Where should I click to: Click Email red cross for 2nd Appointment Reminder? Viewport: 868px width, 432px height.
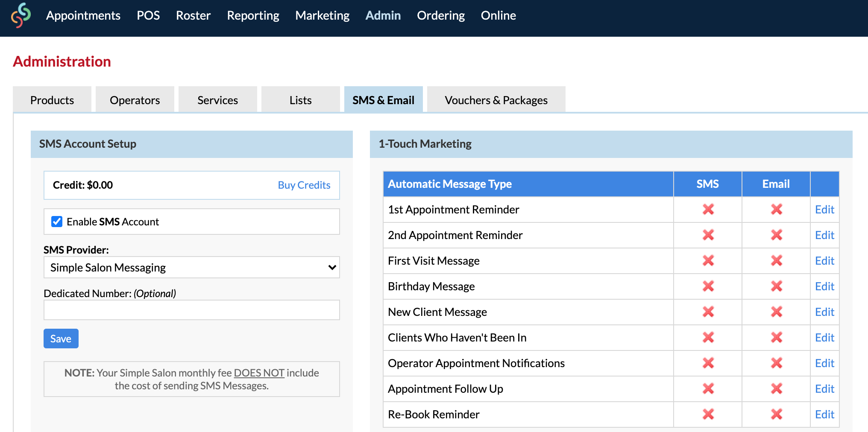coord(777,235)
